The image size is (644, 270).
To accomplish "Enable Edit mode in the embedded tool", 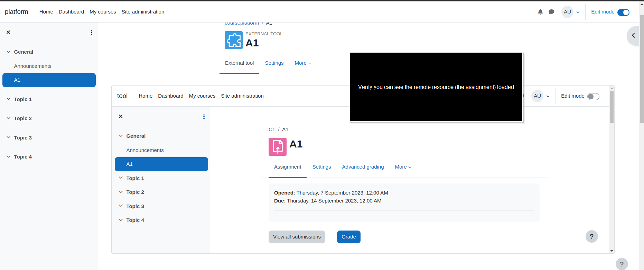I will (x=593, y=97).
